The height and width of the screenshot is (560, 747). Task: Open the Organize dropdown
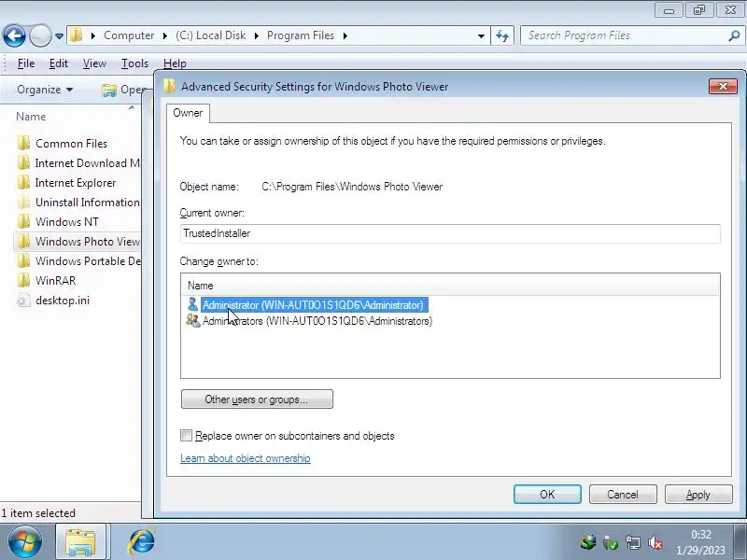click(x=45, y=90)
